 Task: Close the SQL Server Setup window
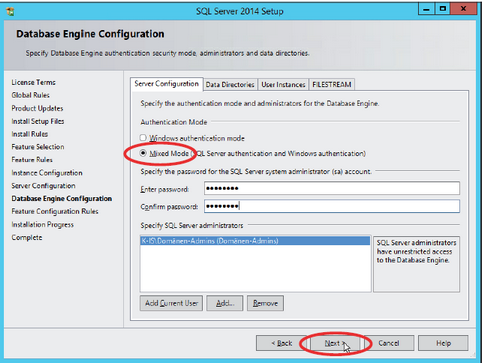point(464,9)
